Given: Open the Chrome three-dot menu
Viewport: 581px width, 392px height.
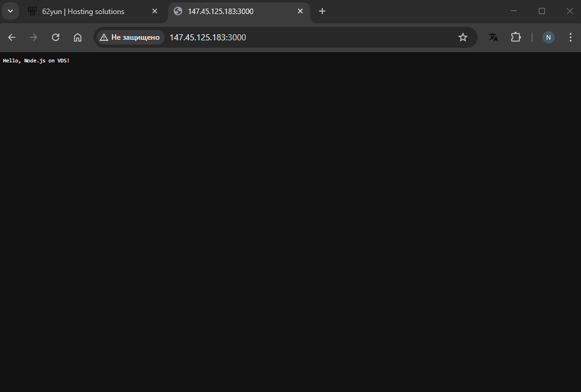Looking at the screenshot, I should [x=571, y=37].
